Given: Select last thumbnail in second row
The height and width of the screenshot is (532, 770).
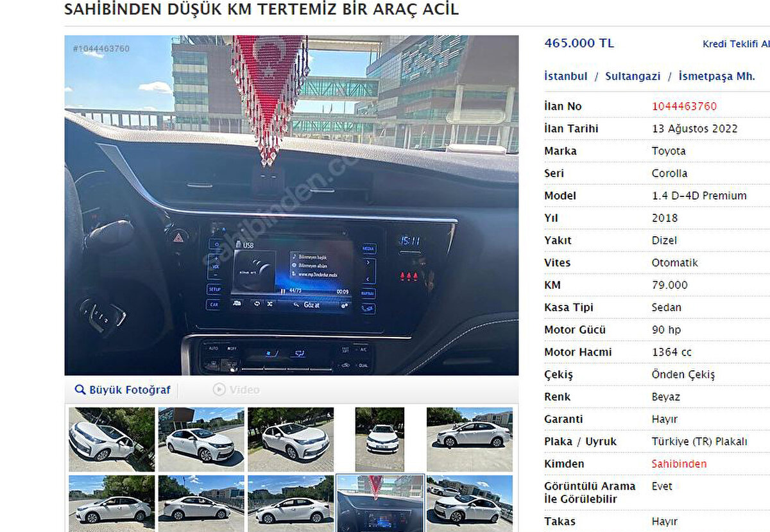Looking at the screenshot, I should click(x=470, y=504).
